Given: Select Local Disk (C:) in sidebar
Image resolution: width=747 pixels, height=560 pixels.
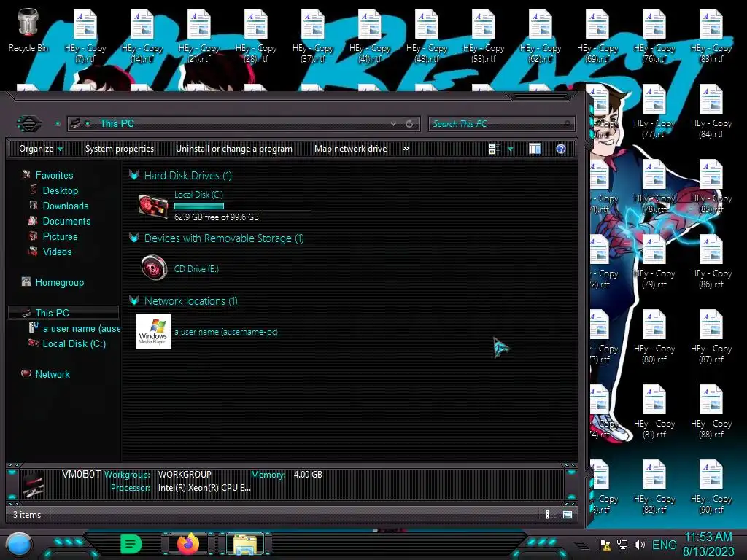Looking at the screenshot, I should click(x=74, y=344).
